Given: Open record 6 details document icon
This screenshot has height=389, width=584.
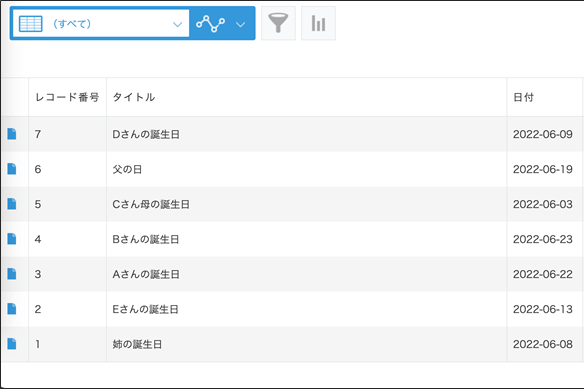Looking at the screenshot, I should (12, 169).
